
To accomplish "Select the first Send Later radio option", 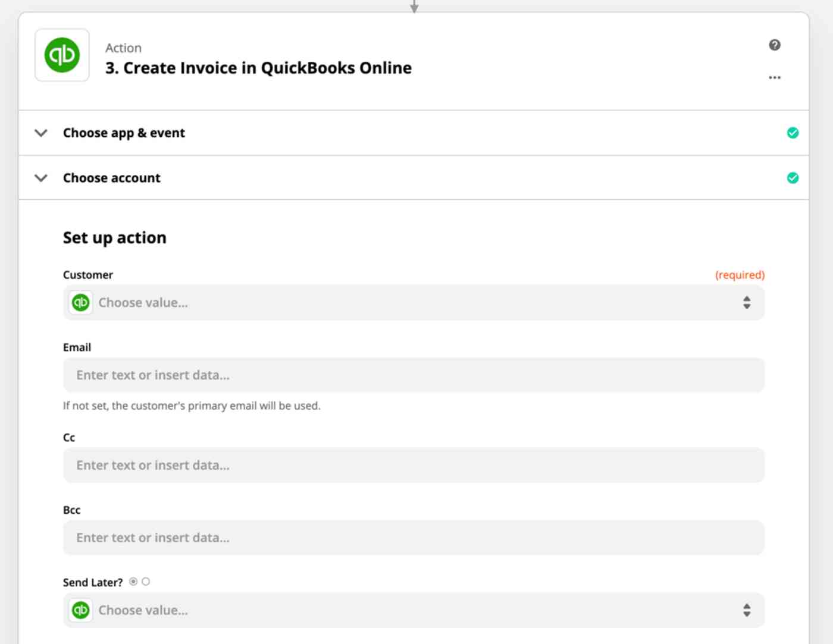I will [x=133, y=582].
